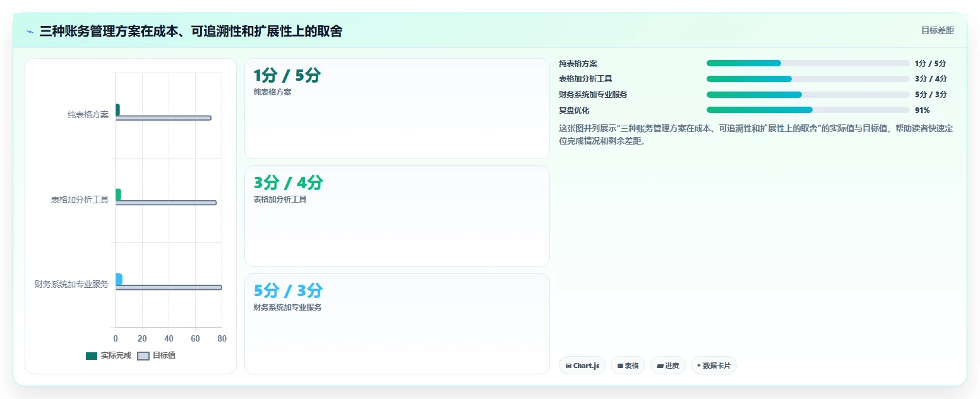Click the lightning icon beside the title
980x399 pixels.
(30, 32)
